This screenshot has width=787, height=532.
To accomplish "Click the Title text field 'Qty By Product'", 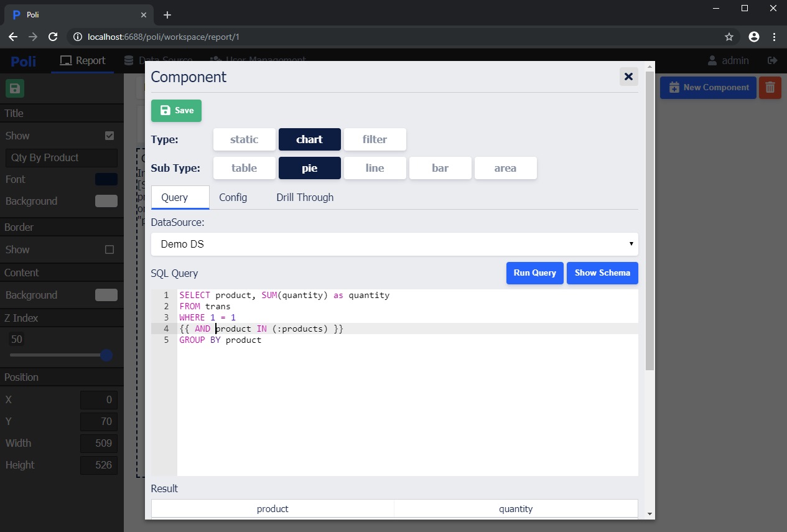I will pyautogui.click(x=61, y=157).
